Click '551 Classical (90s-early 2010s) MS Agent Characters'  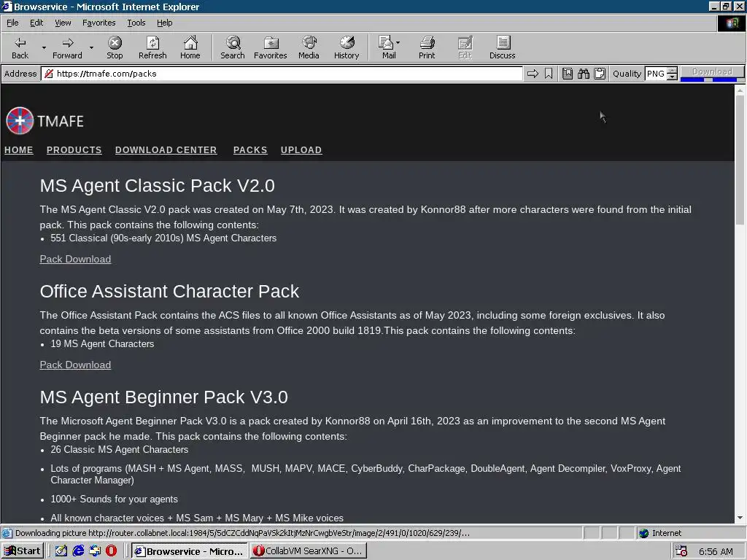coord(163,238)
